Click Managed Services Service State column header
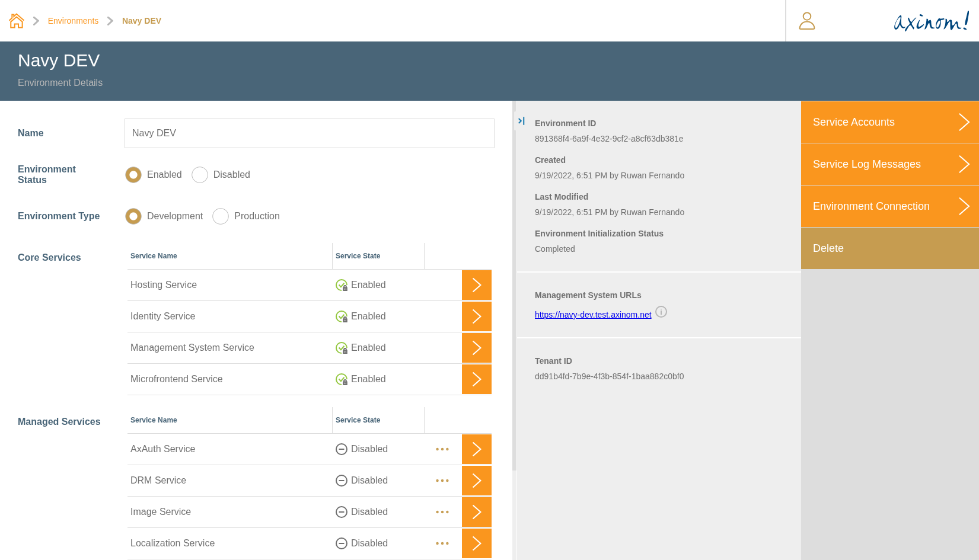Screen dimensions: 979x560 (358, 420)
